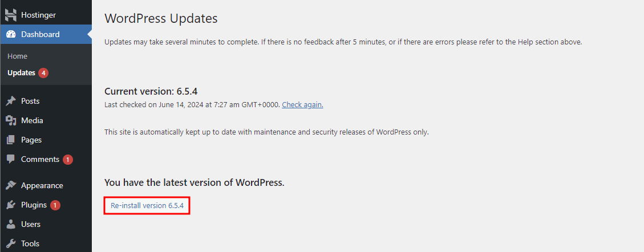
Task: Click the Posts pushpin icon
Action: 11,101
